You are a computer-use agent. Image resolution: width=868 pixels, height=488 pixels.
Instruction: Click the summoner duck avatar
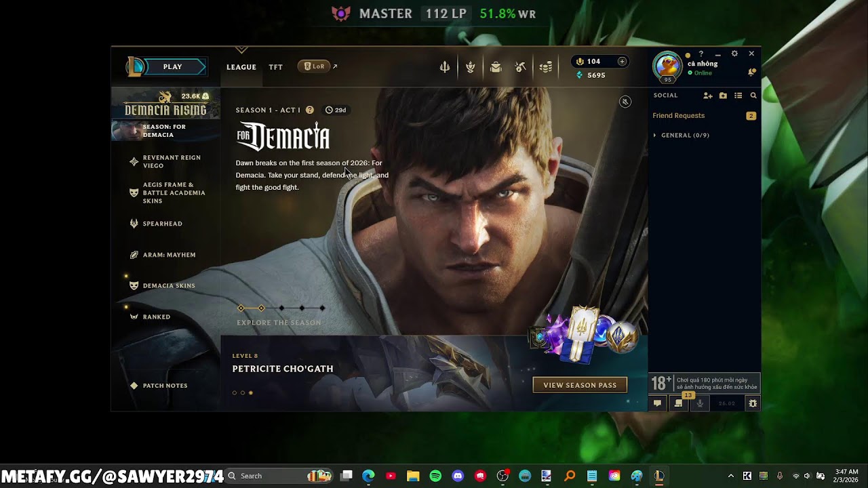(667, 66)
